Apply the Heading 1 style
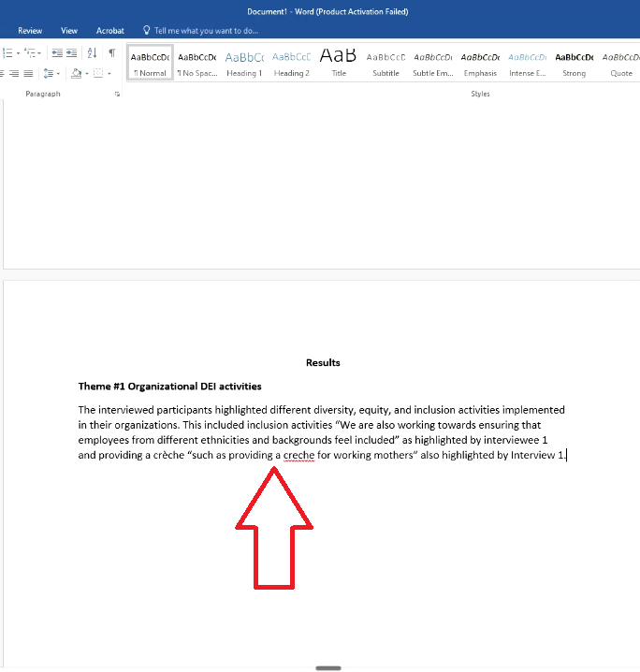The height and width of the screenshot is (672, 640). (244, 63)
